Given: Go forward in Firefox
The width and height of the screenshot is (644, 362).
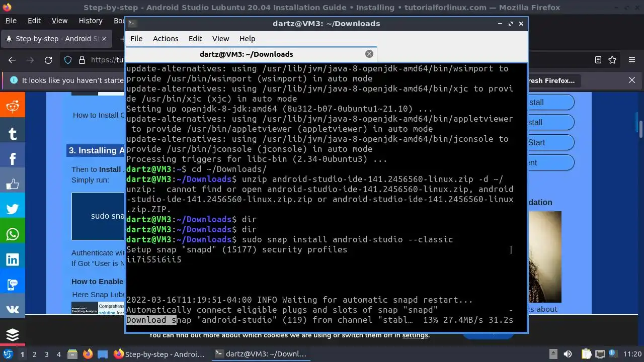Looking at the screenshot, I should coord(30,60).
